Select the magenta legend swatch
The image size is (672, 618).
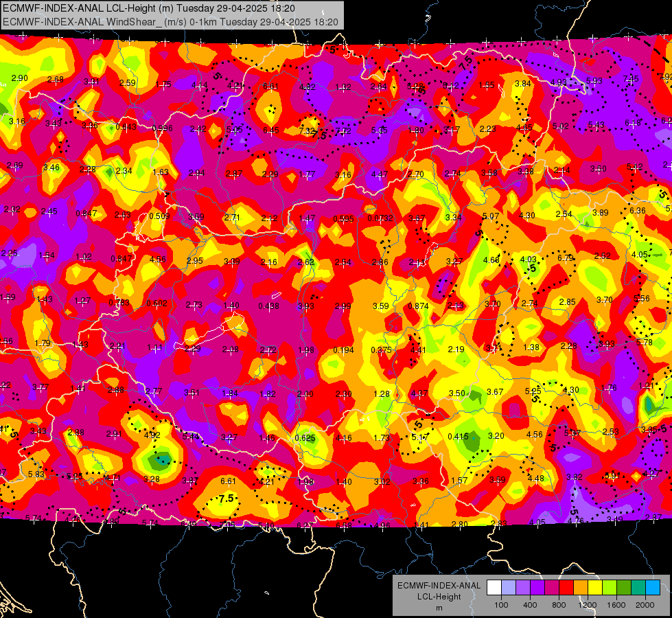coord(552,587)
